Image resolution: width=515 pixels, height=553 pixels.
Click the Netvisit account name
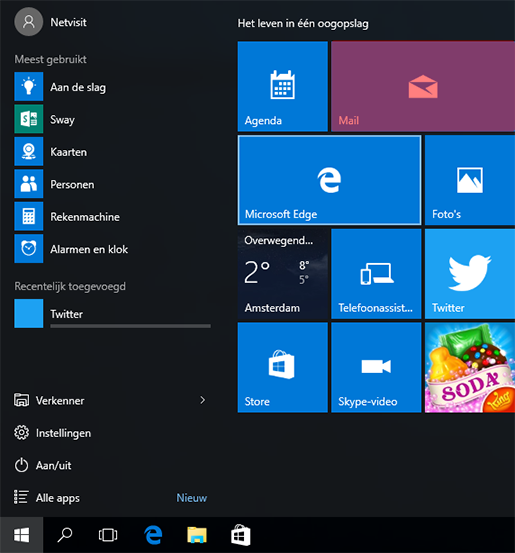pos(68,22)
